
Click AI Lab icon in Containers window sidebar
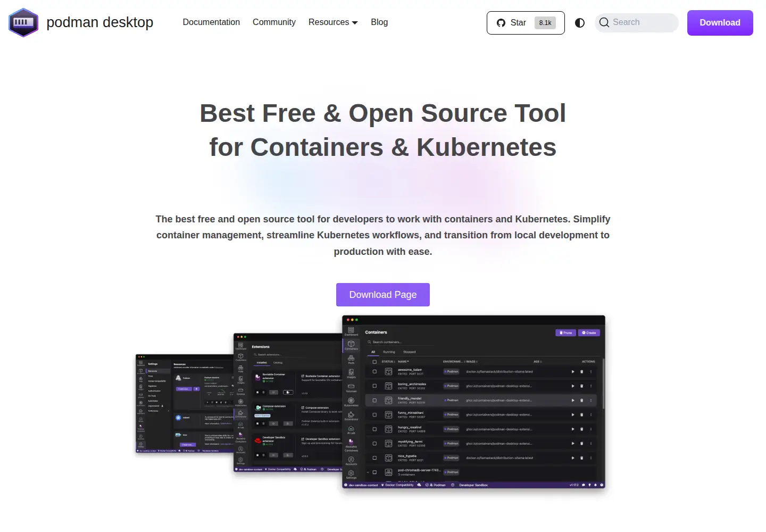point(351,429)
